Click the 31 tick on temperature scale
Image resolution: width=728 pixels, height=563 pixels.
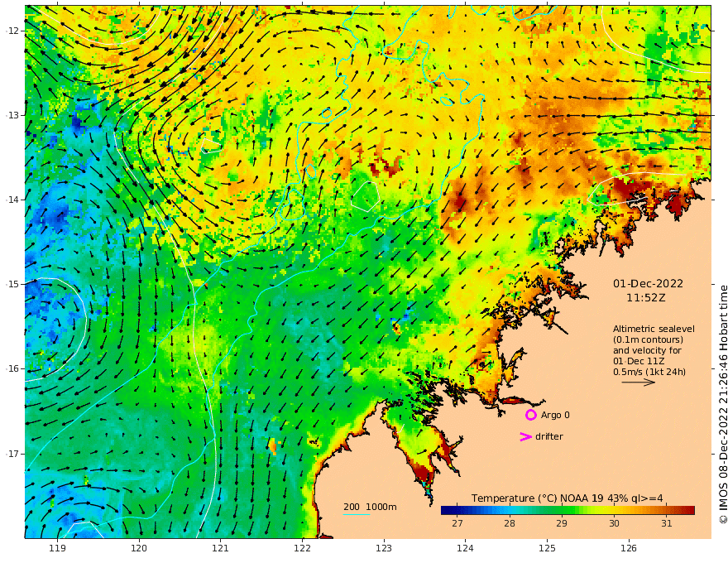click(x=667, y=523)
